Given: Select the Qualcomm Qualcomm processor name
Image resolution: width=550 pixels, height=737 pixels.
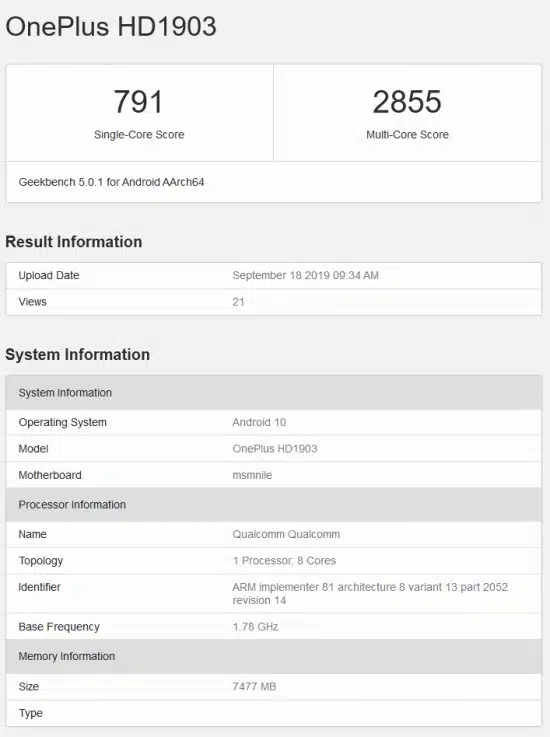Looking at the screenshot, I should tap(286, 534).
